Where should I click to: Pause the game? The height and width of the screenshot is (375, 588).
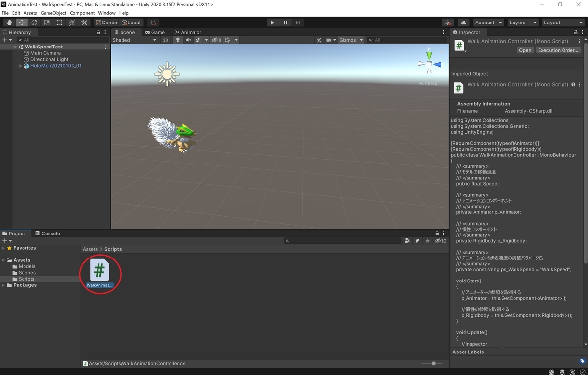tap(285, 23)
